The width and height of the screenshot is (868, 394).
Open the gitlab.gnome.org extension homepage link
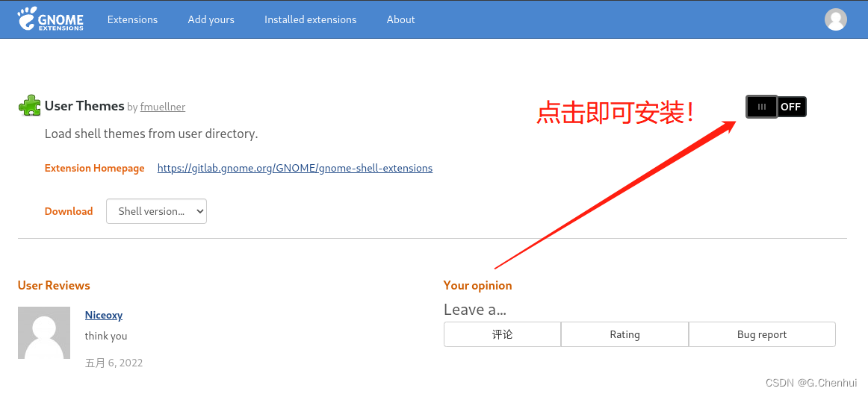click(295, 168)
